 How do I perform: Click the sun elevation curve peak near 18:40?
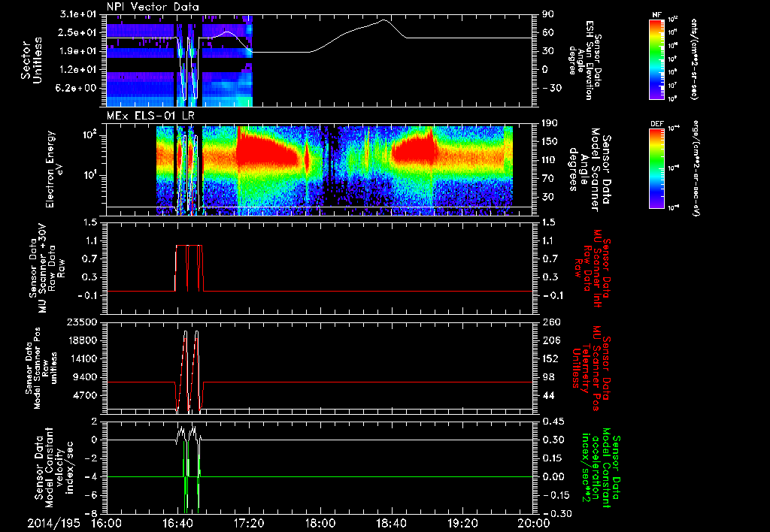[x=383, y=20]
